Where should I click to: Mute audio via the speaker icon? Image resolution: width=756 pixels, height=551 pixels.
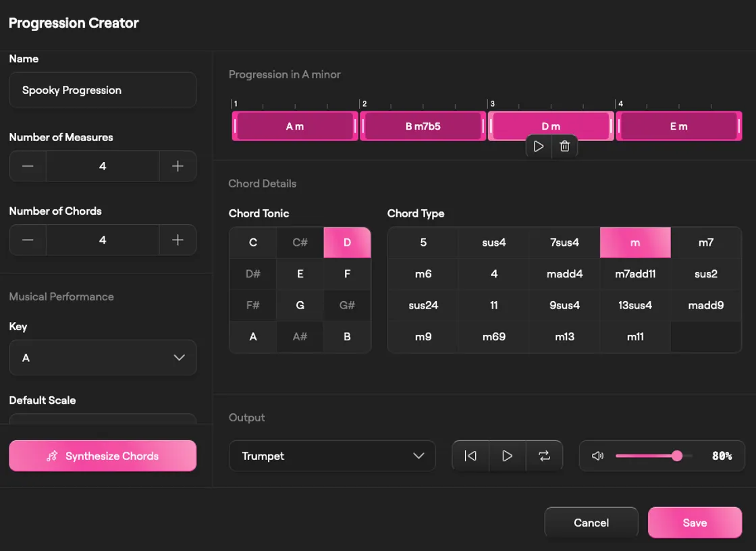coord(597,456)
